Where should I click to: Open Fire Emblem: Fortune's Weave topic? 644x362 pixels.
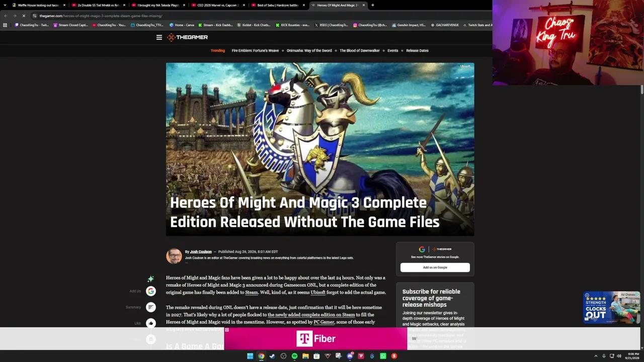click(255, 50)
